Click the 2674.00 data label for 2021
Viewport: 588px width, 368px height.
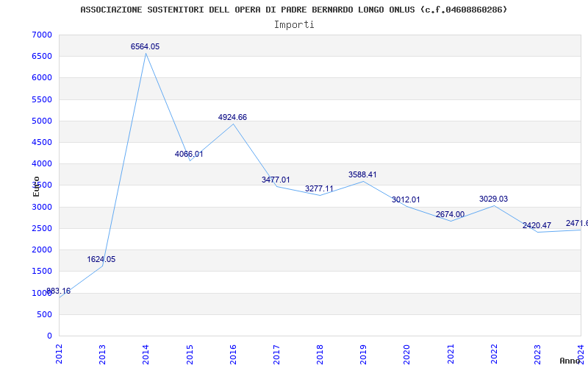(450, 214)
